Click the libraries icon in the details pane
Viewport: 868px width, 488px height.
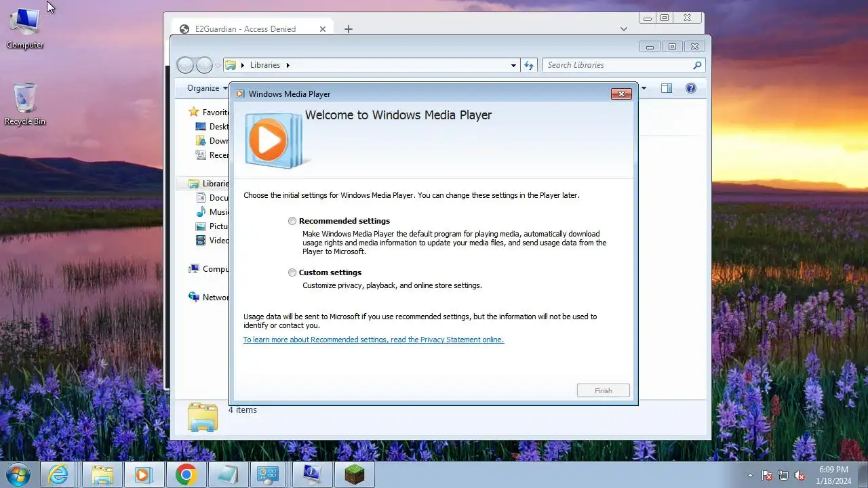coord(202,417)
